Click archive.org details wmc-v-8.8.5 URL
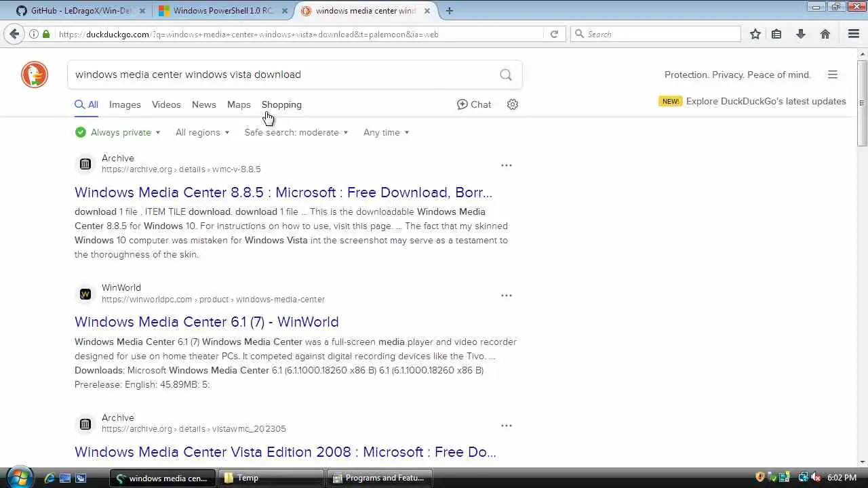 [x=181, y=169]
